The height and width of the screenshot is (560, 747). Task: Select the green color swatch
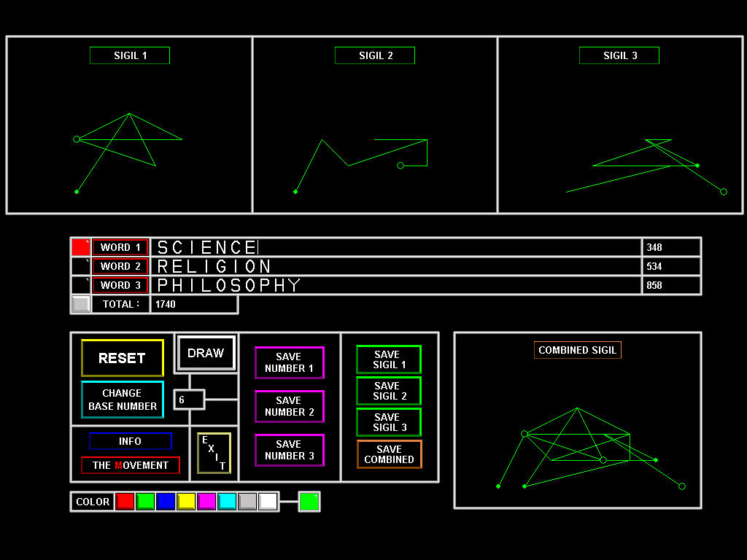[x=145, y=502]
